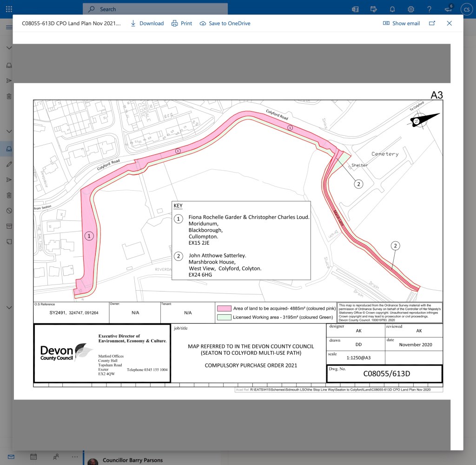476x465 pixels.
Task: Open What's New megaphone with badge
Action: [x=448, y=9]
